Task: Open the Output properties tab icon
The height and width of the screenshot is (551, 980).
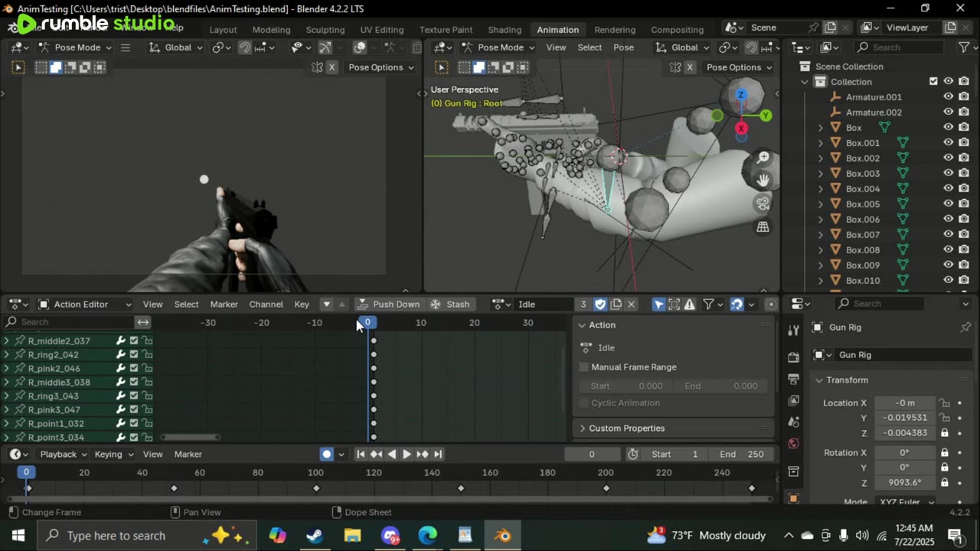Action: [793, 379]
